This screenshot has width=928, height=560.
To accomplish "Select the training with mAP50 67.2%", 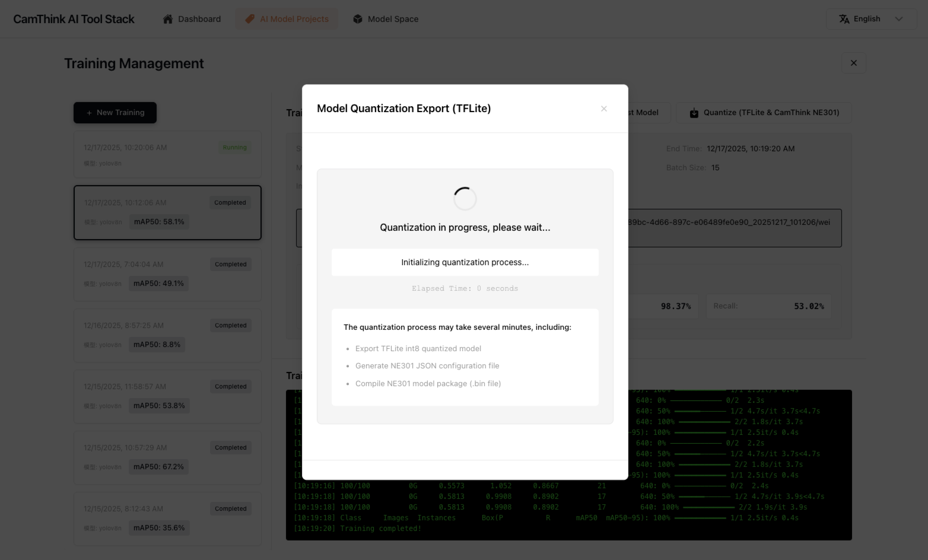I will [x=167, y=457].
